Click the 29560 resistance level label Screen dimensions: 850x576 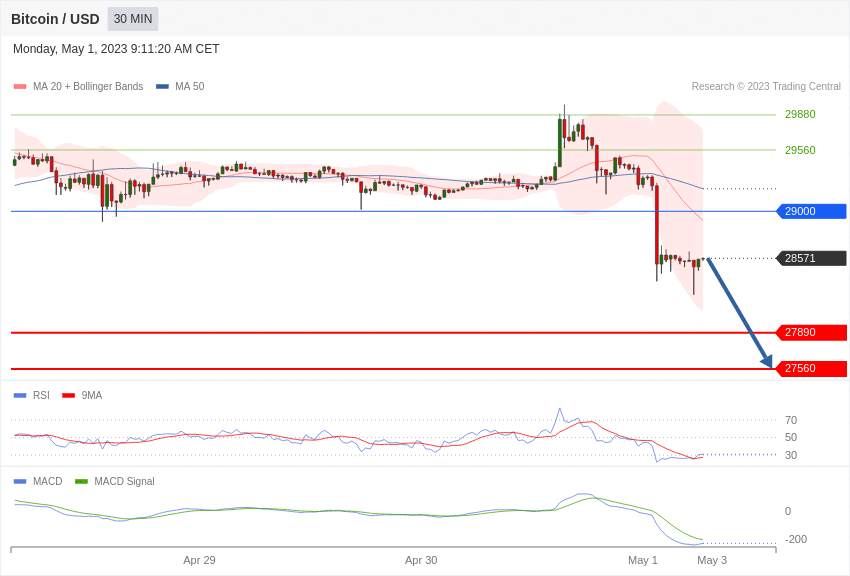point(800,150)
